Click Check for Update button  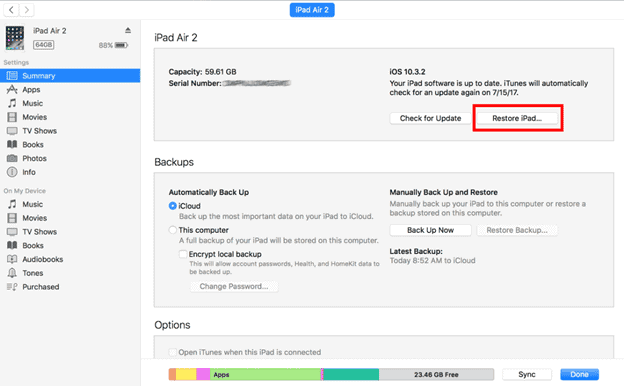[x=430, y=118]
